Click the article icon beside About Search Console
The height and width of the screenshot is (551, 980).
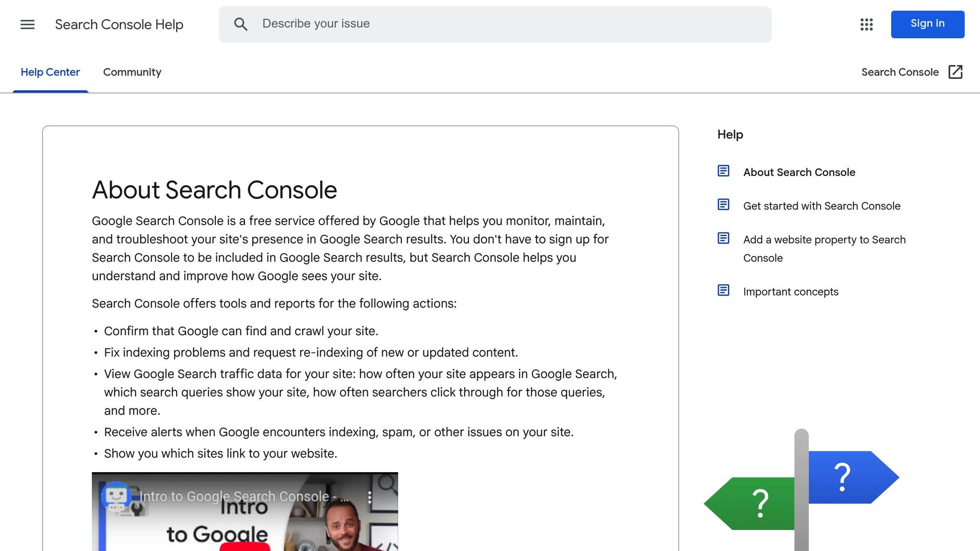coord(723,171)
